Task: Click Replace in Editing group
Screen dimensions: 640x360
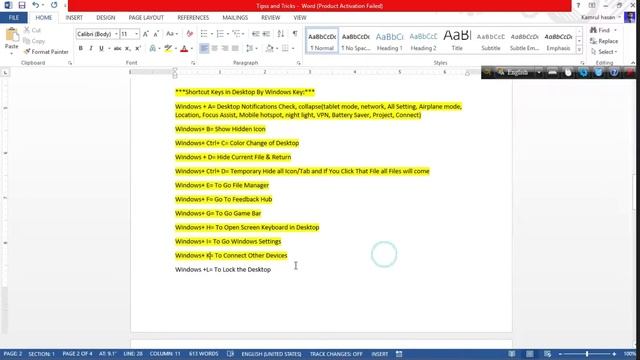Action: pos(604,41)
